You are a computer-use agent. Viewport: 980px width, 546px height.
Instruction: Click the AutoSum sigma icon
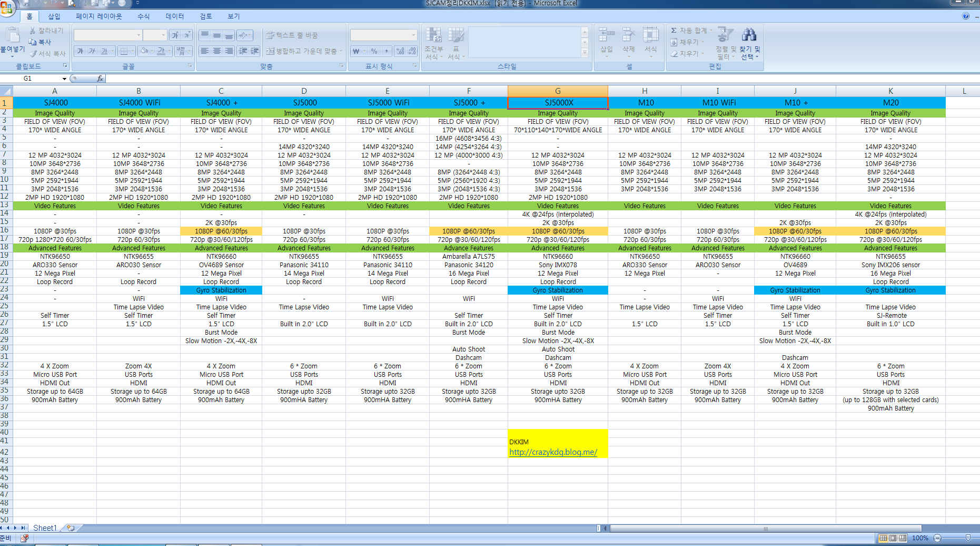(x=674, y=31)
